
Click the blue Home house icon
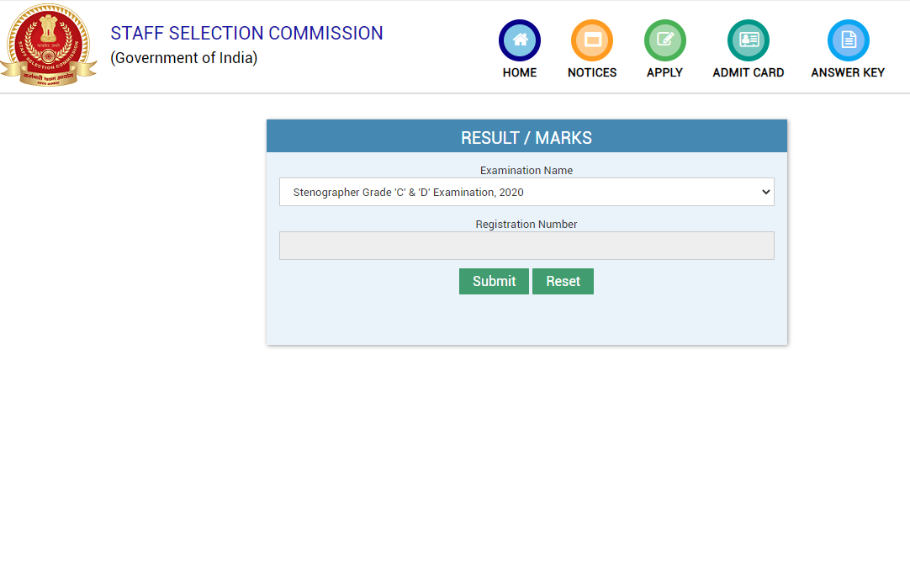coord(520,40)
